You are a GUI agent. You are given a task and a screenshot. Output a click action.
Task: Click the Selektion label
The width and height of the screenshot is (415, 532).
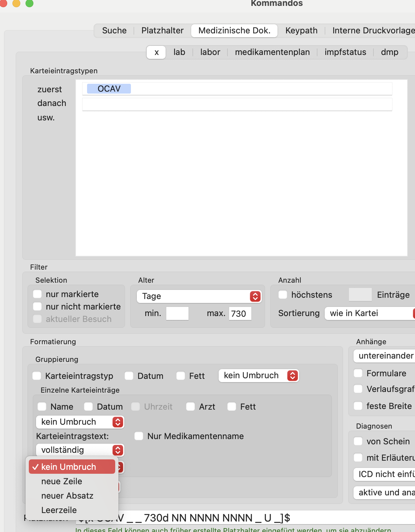point(51,280)
